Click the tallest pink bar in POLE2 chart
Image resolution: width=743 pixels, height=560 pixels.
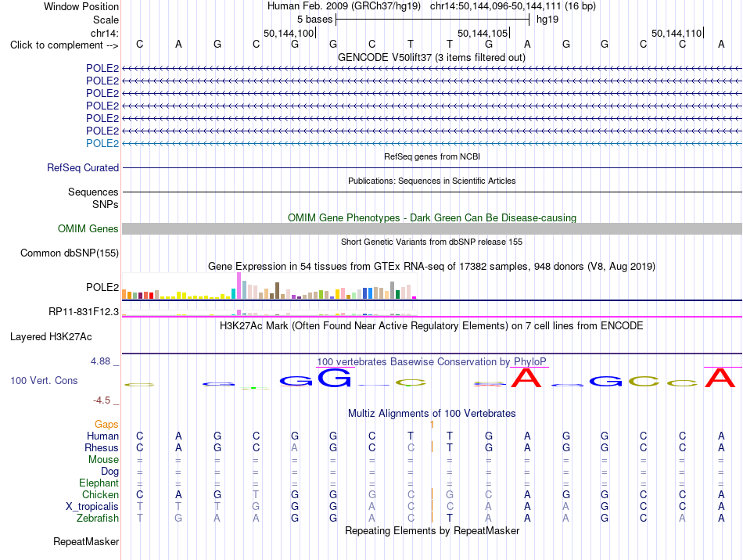239,285
